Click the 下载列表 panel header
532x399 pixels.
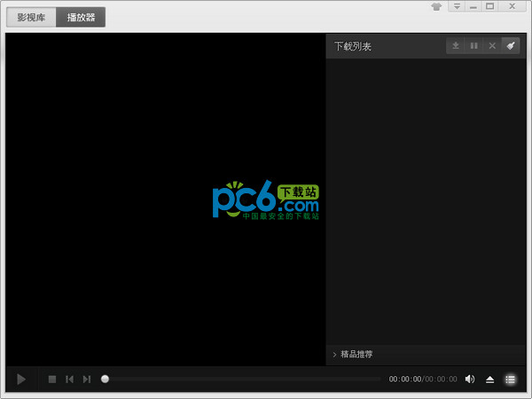(353, 46)
